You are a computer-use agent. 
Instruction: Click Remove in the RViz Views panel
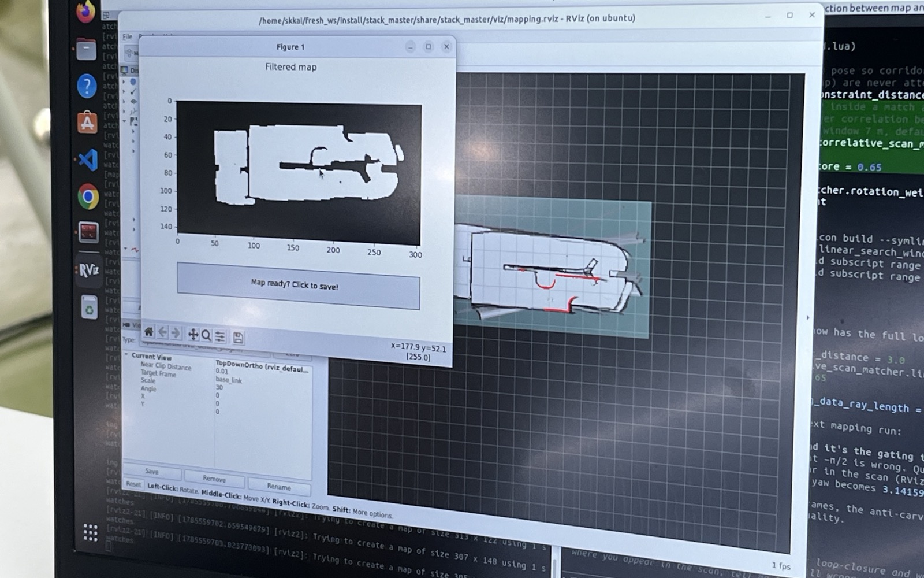pyautogui.click(x=214, y=479)
